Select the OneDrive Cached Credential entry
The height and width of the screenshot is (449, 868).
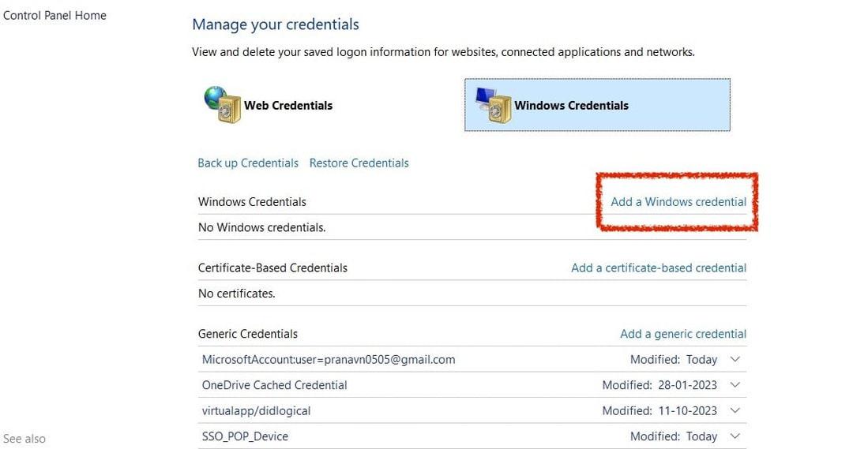coord(274,385)
